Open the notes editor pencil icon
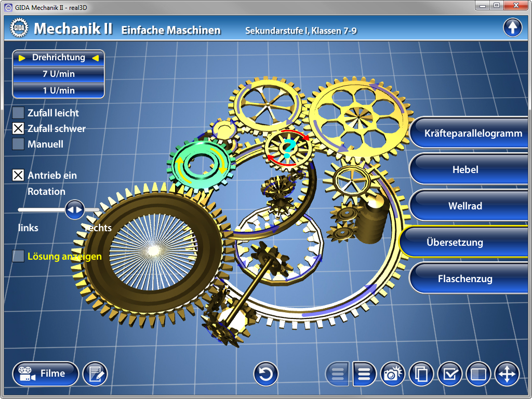 click(95, 374)
